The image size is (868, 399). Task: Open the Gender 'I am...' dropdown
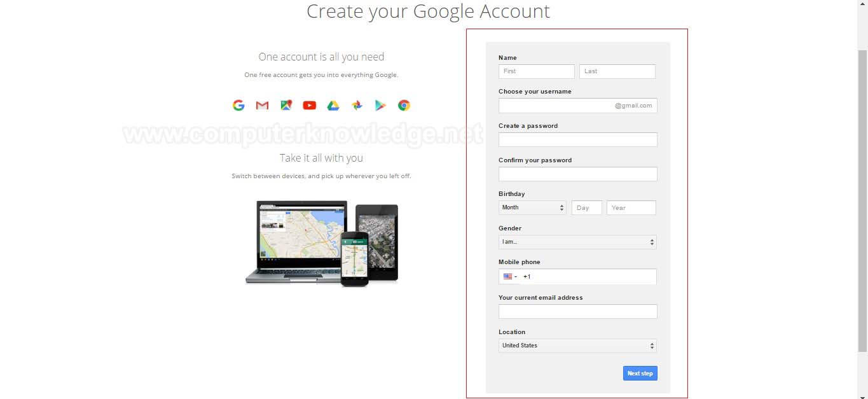[577, 242]
